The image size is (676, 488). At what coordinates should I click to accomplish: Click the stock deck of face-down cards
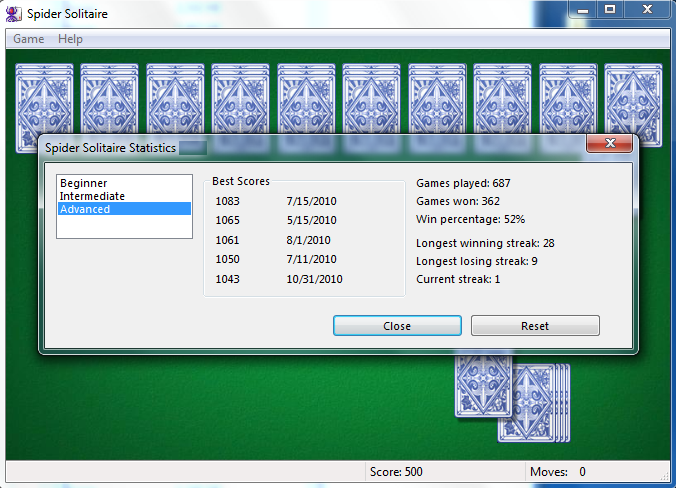pos(535,402)
